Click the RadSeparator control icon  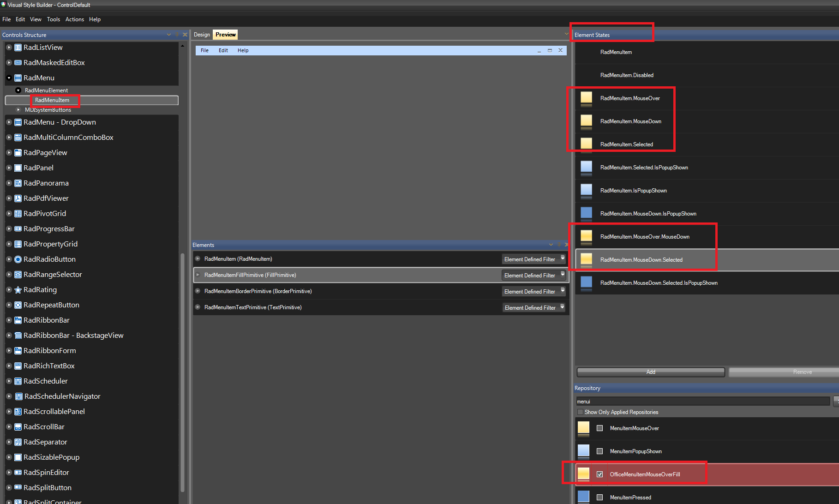click(18, 442)
